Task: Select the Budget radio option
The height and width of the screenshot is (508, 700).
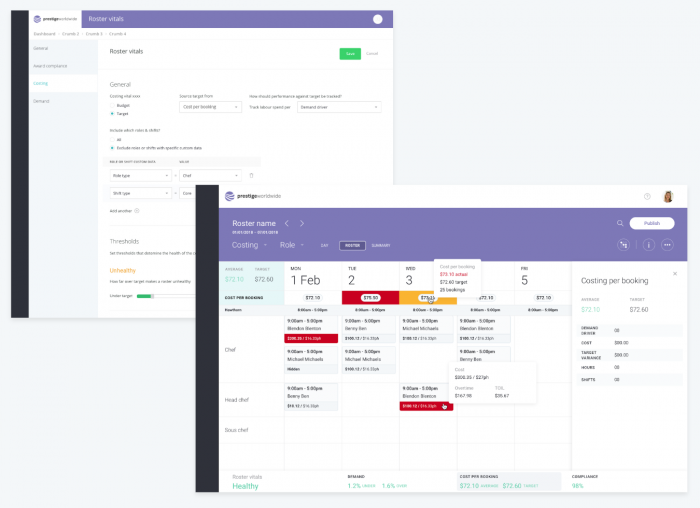Action: 112,105
